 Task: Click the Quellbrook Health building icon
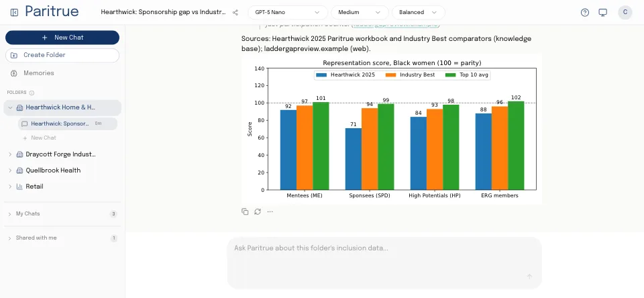pyautogui.click(x=19, y=170)
